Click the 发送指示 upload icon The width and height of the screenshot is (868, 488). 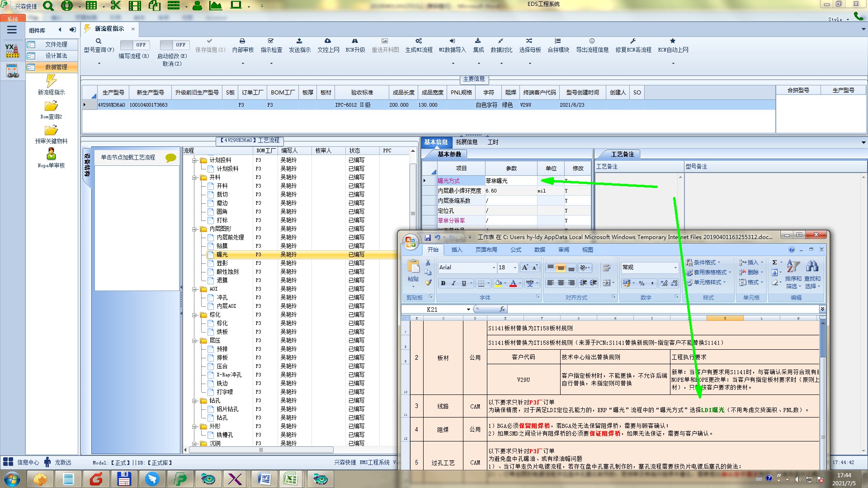(299, 41)
